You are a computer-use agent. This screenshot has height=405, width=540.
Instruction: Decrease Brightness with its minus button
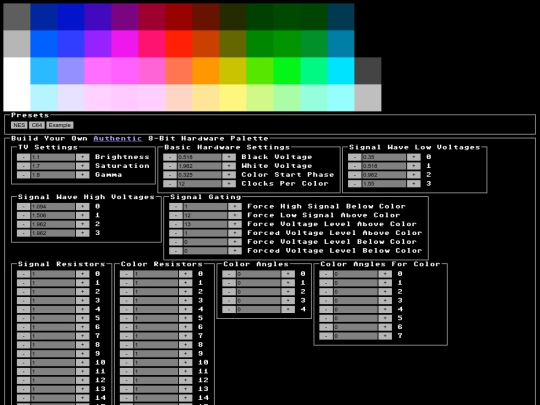pyautogui.click(x=23, y=157)
